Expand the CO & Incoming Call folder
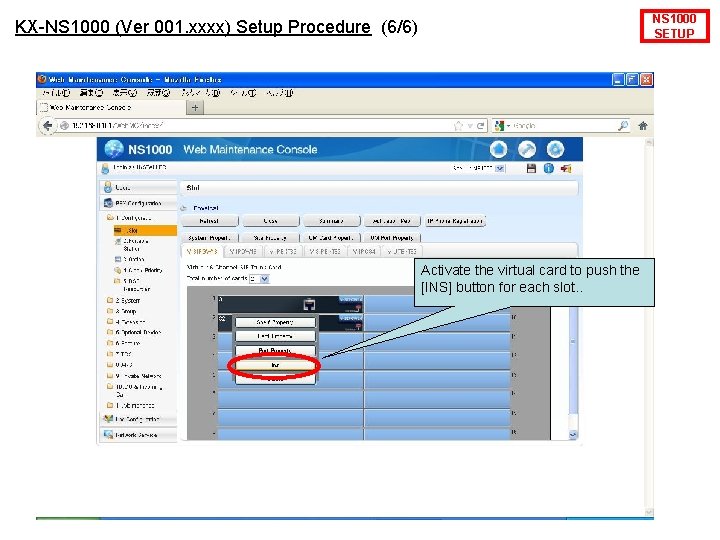Image resolution: width=720 pixels, height=540 pixels. point(135,390)
